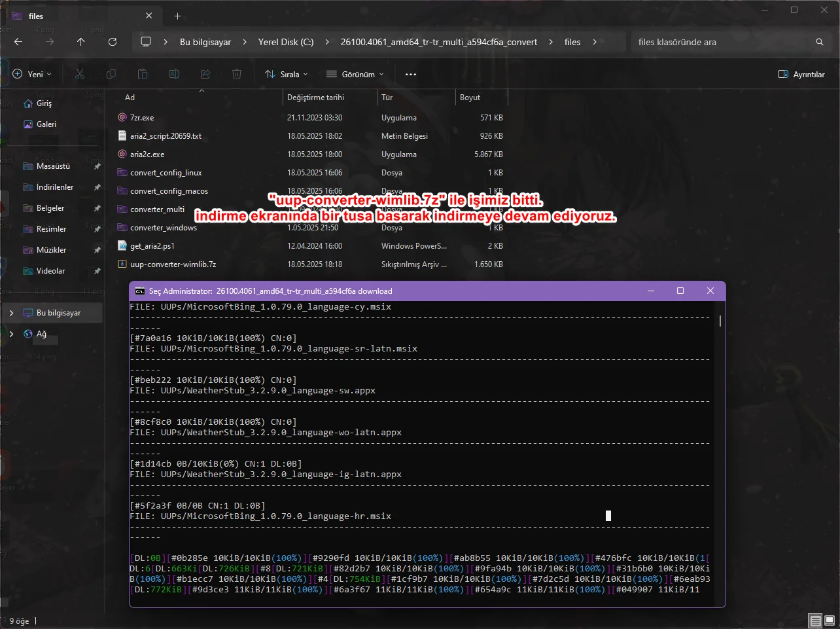Toggle the Ayrıntılar details pane
Viewport: 840px width, 629px height.
click(x=801, y=74)
